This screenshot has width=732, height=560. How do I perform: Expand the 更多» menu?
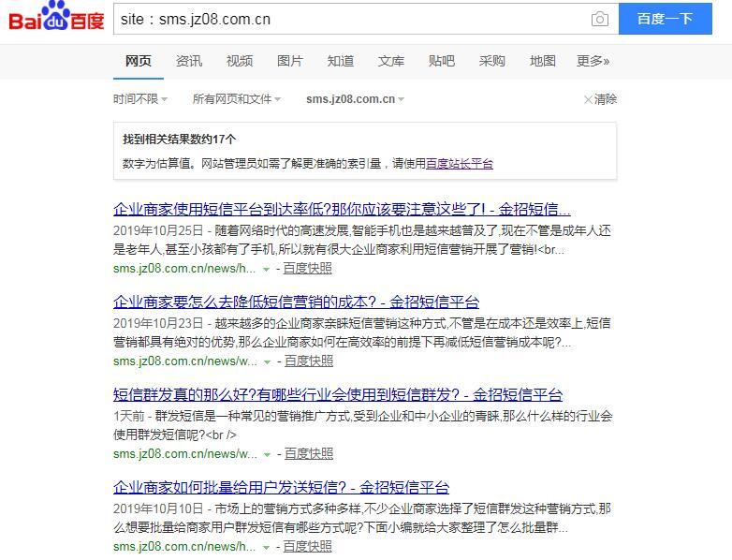593,61
